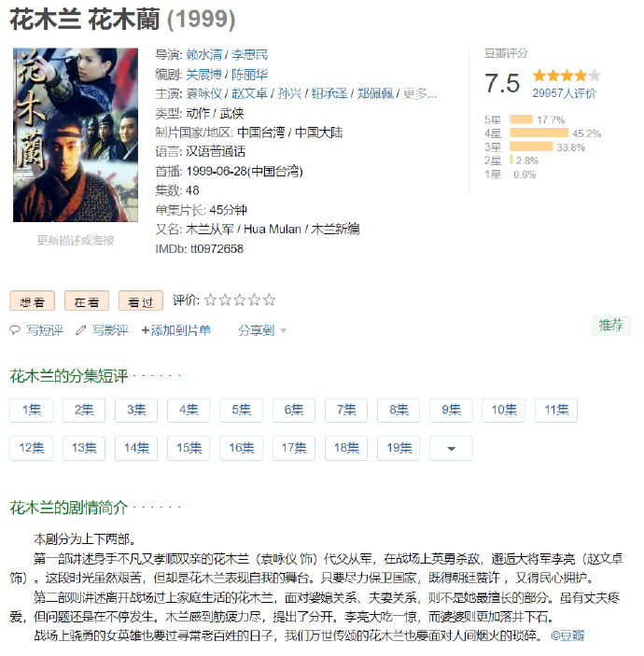Open lead actor 赵文卓's page
The width and height of the screenshot is (644, 656).
[250, 93]
